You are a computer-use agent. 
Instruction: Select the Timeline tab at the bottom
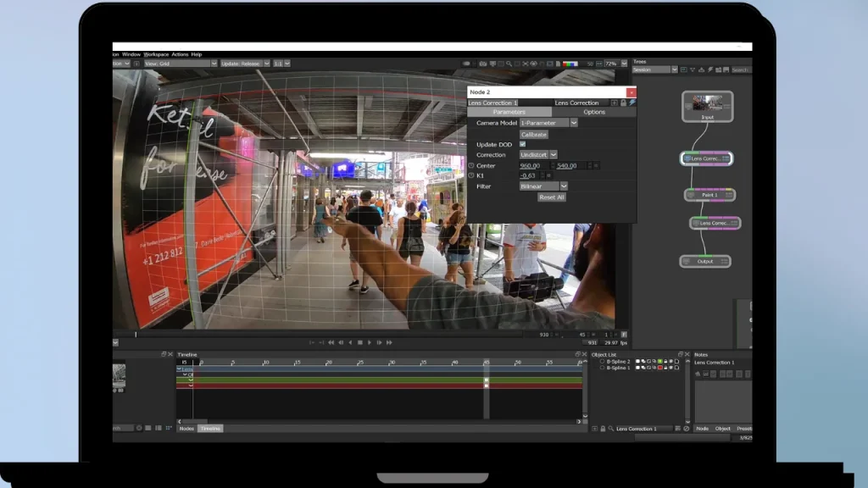coord(210,429)
